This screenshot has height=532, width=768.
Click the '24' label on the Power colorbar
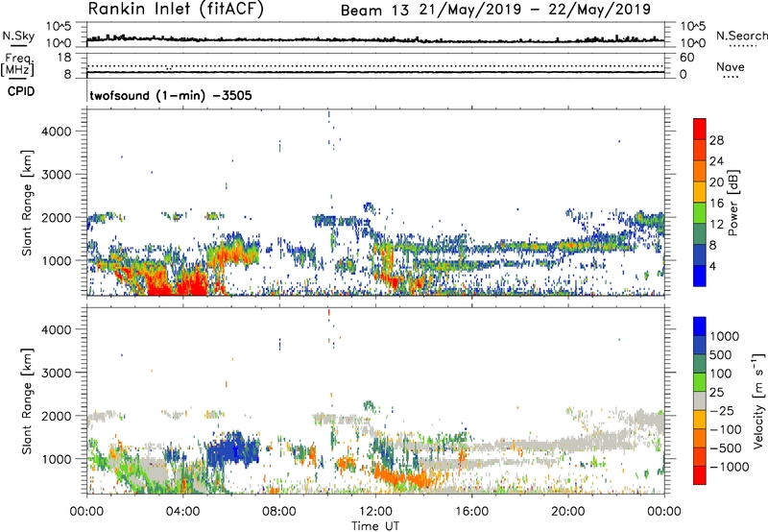(x=716, y=161)
